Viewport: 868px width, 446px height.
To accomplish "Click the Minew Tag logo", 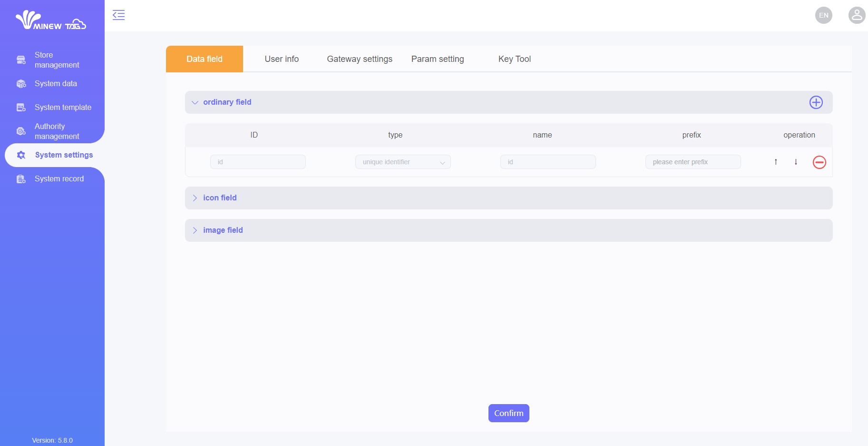I will click(x=51, y=20).
